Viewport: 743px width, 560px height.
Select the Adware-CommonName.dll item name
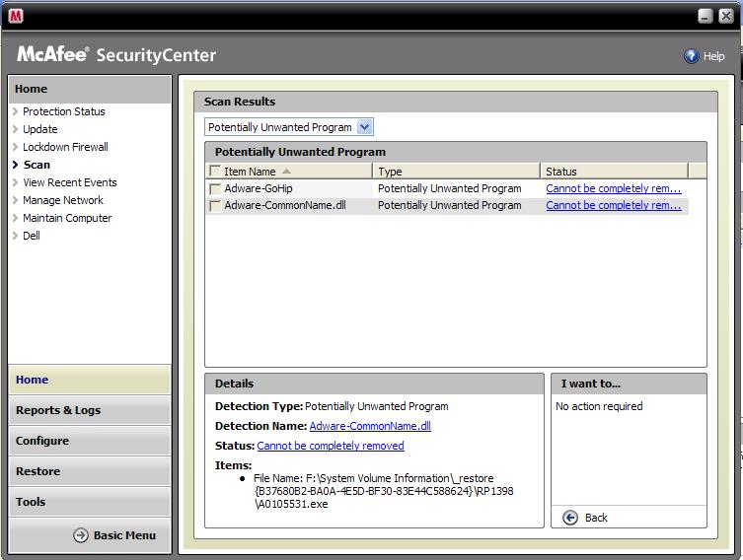[285, 205]
